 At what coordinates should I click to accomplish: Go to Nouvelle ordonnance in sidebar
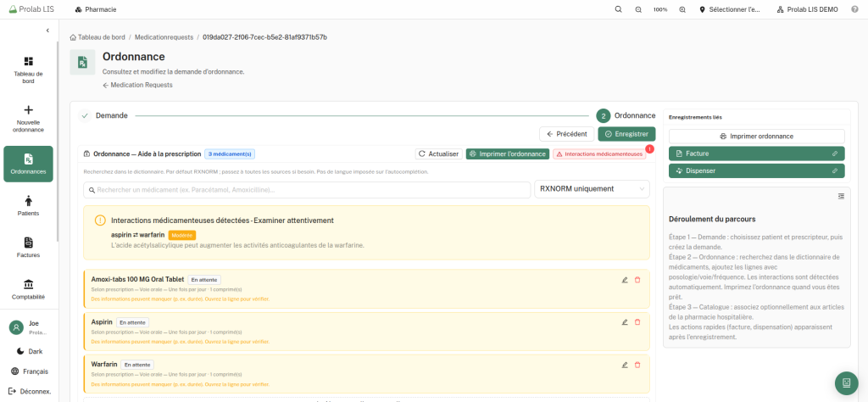28,118
